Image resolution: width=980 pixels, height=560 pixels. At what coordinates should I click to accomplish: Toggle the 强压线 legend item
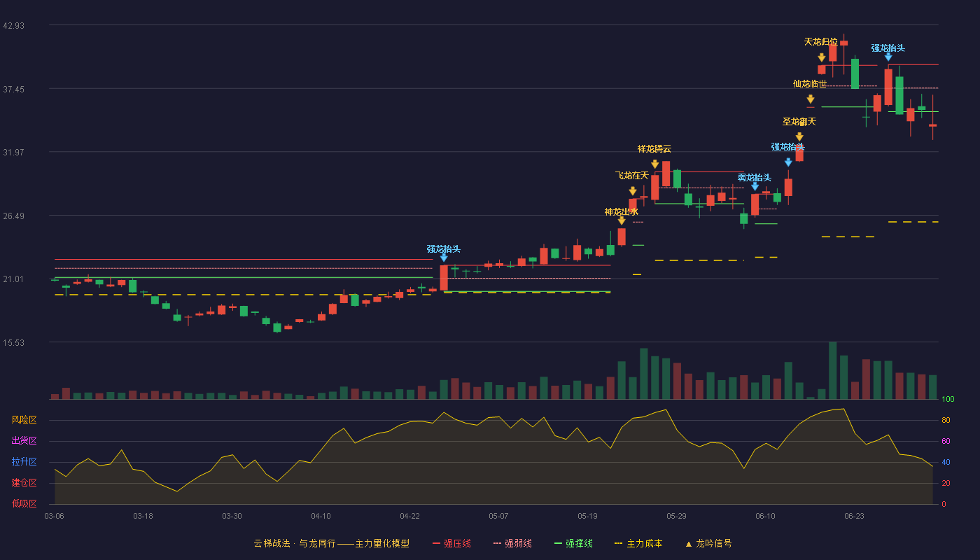451,543
